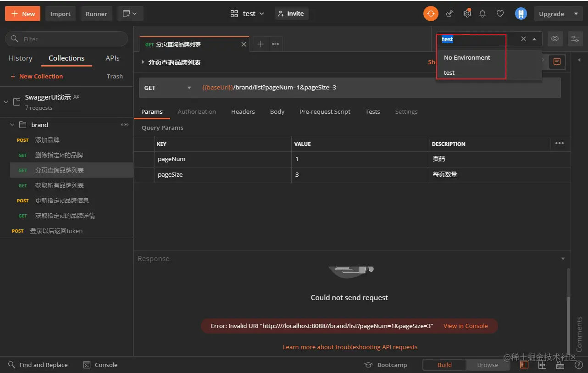Toggle the sidebar visibility icon in status bar

click(x=524, y=365)
